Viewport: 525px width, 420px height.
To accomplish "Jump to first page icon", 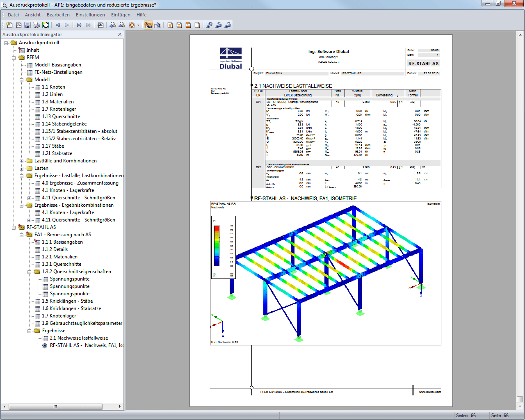I will [x=79, y=25].
